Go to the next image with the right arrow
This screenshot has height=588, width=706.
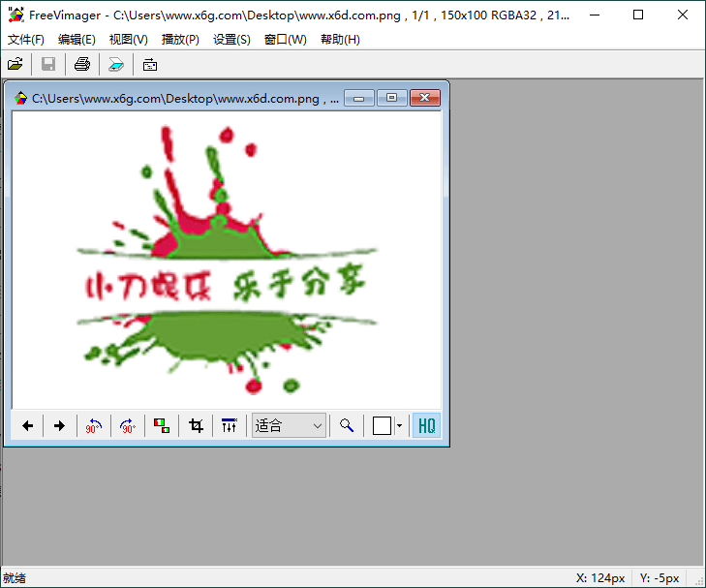coord(59,426)
